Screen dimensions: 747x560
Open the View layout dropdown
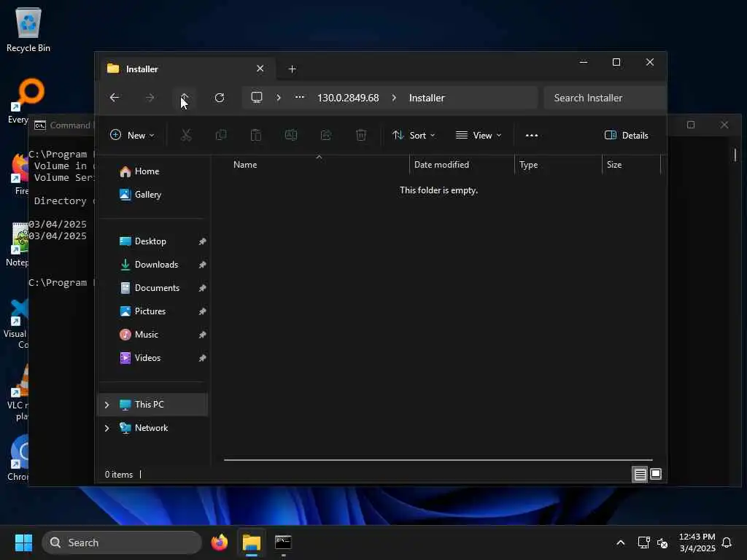point(479,135)
